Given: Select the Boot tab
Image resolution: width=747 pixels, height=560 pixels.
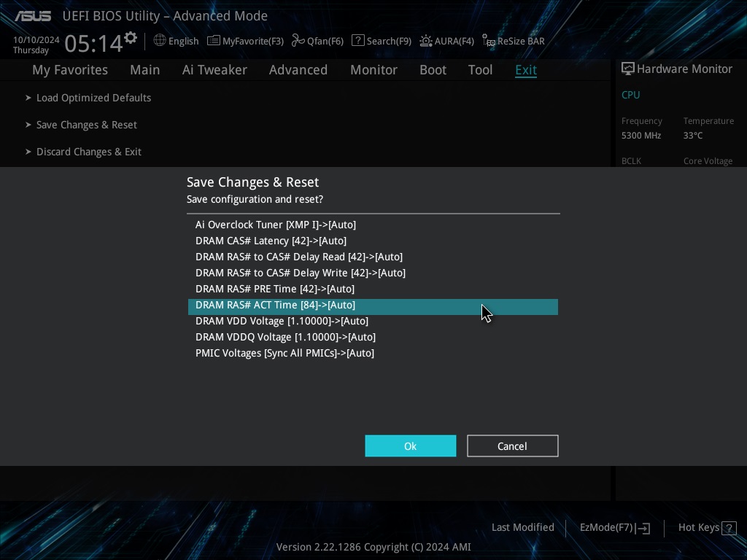Looking at the screenshot, I should [x=433, y=70].
